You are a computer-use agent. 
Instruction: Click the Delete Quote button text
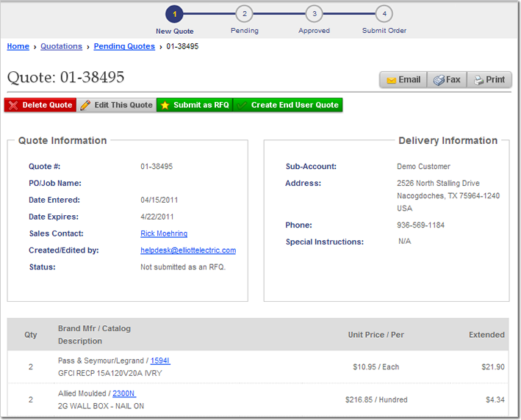pyautogui.click(x=47, y=105)
